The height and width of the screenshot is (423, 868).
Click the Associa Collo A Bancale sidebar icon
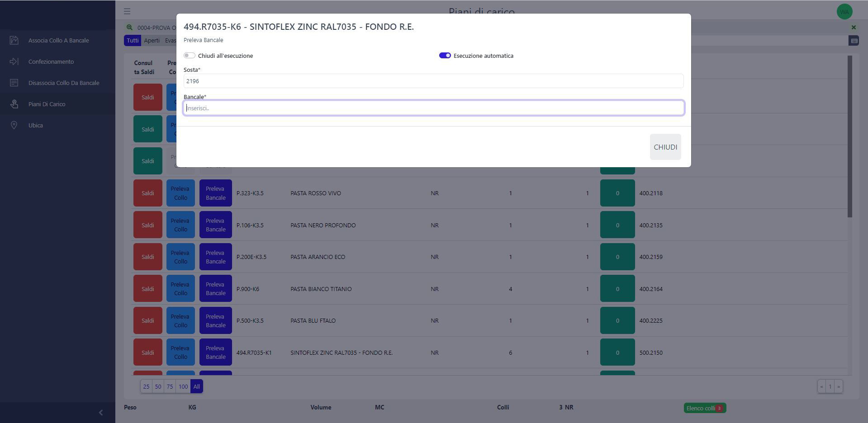pyautogui.click(x=14, y=40)
